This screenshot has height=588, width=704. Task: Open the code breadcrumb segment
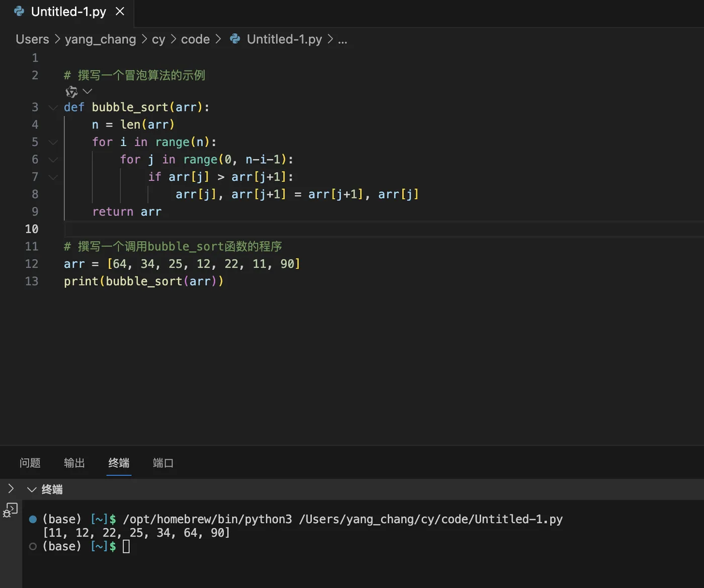click(195, 39)
